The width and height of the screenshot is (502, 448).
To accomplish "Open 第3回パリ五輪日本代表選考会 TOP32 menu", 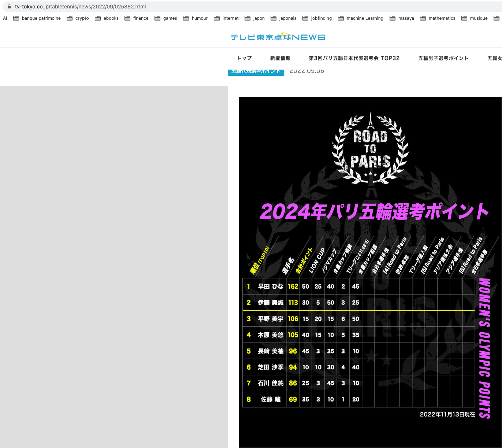I will (x=354, y=58).
